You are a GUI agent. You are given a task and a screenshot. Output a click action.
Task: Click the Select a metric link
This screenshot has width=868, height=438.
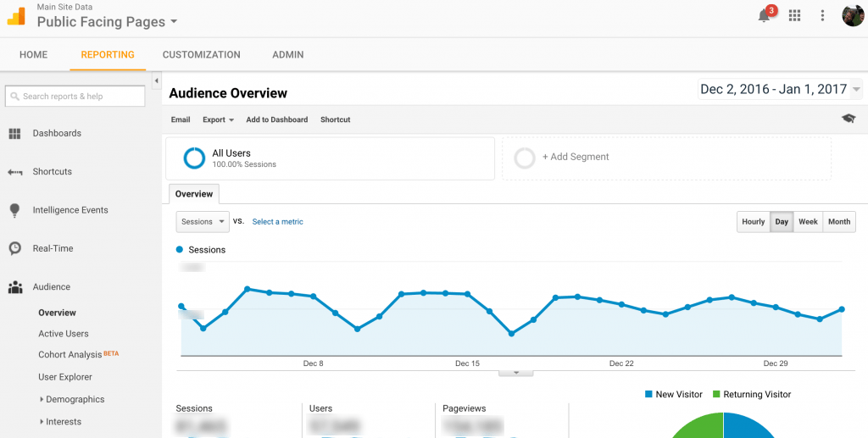tap(277, 222)
